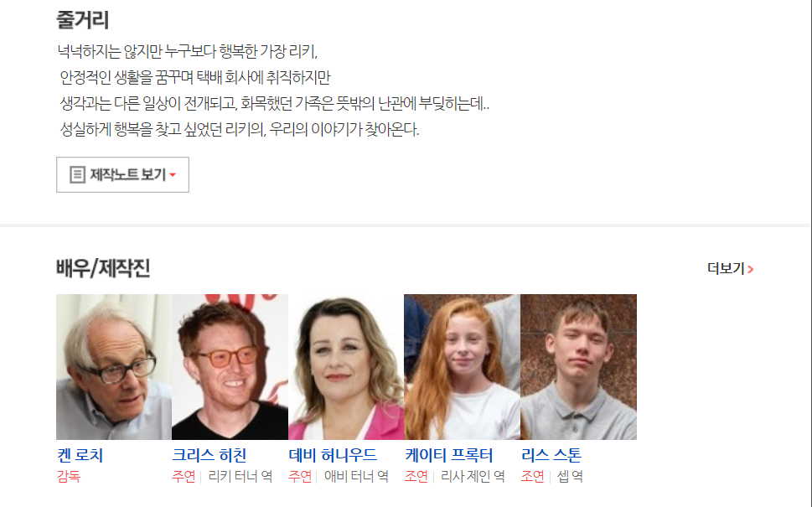Click the 줄거리 section heading

82,20
